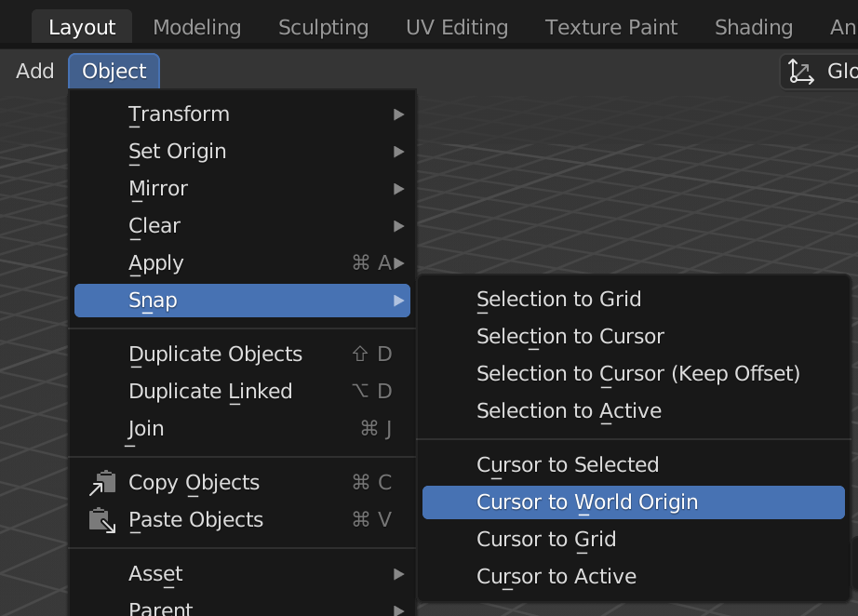This screenshot has height=616, width=858.
Task: Expand the Mirror submenu arrow
Action: point(399,189)
